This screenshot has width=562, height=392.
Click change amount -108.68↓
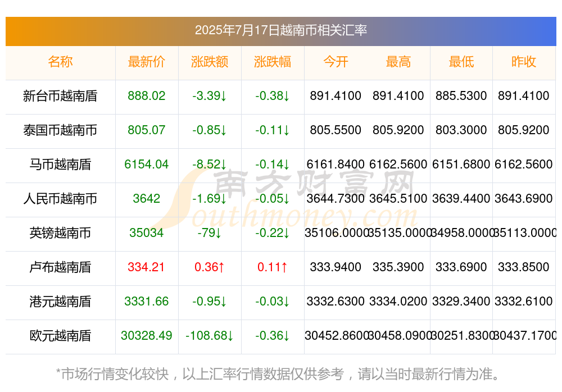tap(210, 335)
